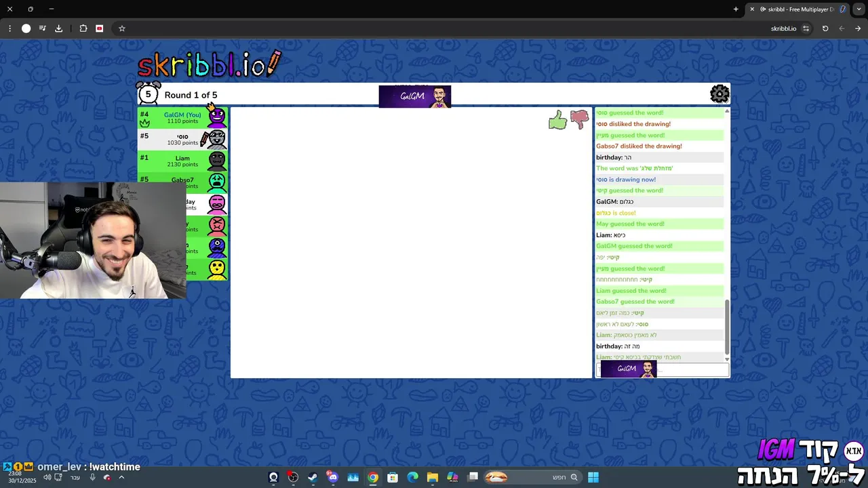Open site information icon beside skribbl.io

806,28
